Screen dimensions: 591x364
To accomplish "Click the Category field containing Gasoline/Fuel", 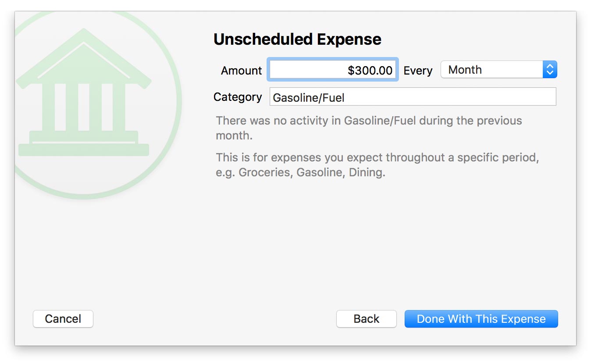I will [413, 97].
